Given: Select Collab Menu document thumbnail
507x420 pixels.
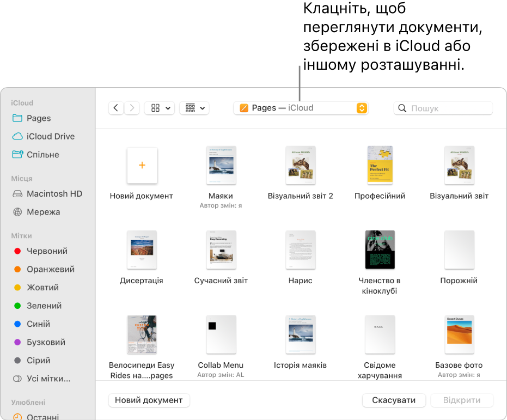Looking at the screenshot, I should pyautogui.click(x=221, y=334).
